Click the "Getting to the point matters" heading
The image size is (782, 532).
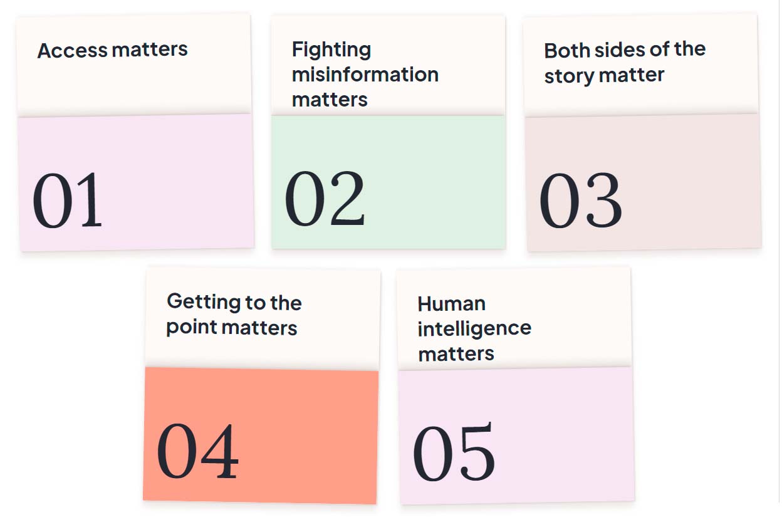(234, 315)
